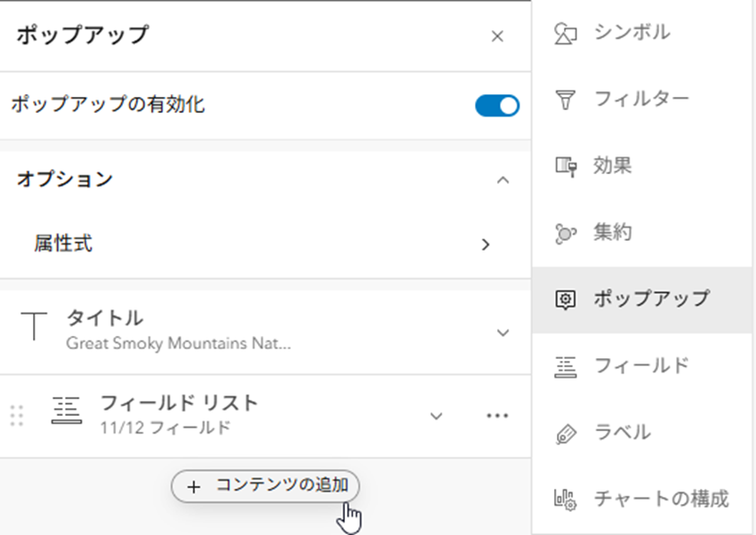The image size is (756, 535).
Task: Collapse the オプション section chevron
Action: click(504, 179)
